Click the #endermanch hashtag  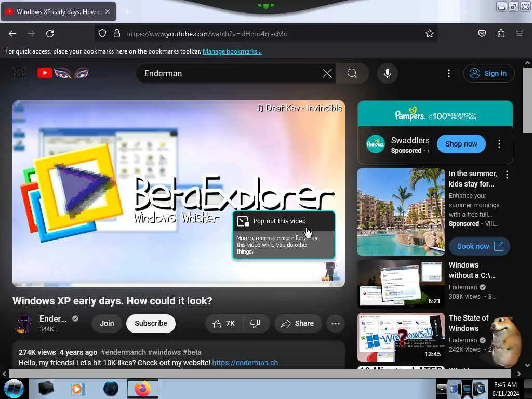124,352
